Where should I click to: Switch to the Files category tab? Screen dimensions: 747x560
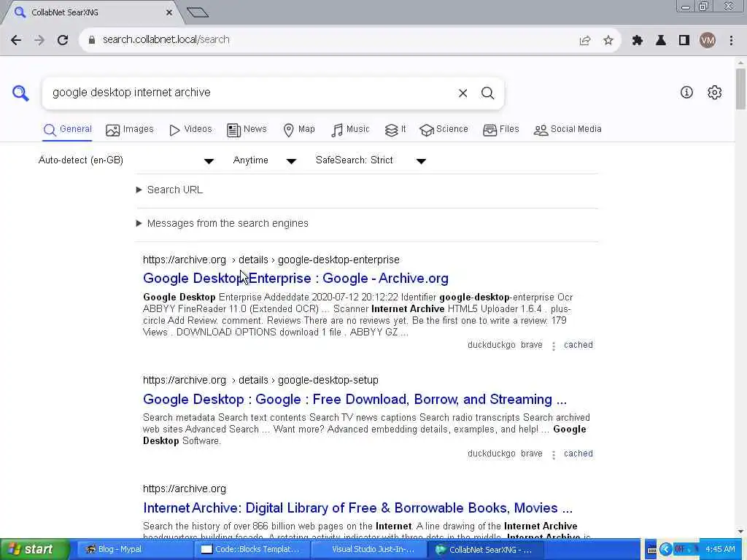point(500,130)
